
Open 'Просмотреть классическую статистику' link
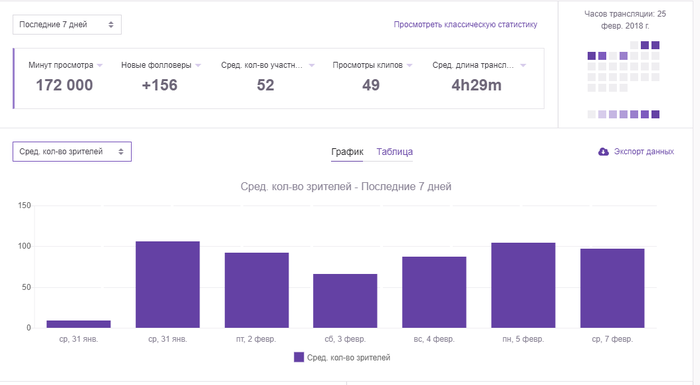click(x=465, y=25)
